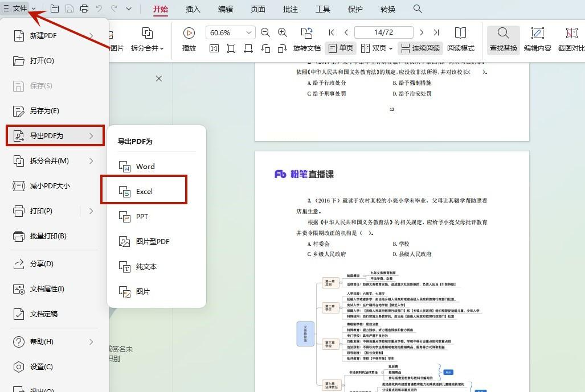This screenshot has width=585, height=392.
Task: Switch to the Insert (插入) tab
Action: [193, 9]
